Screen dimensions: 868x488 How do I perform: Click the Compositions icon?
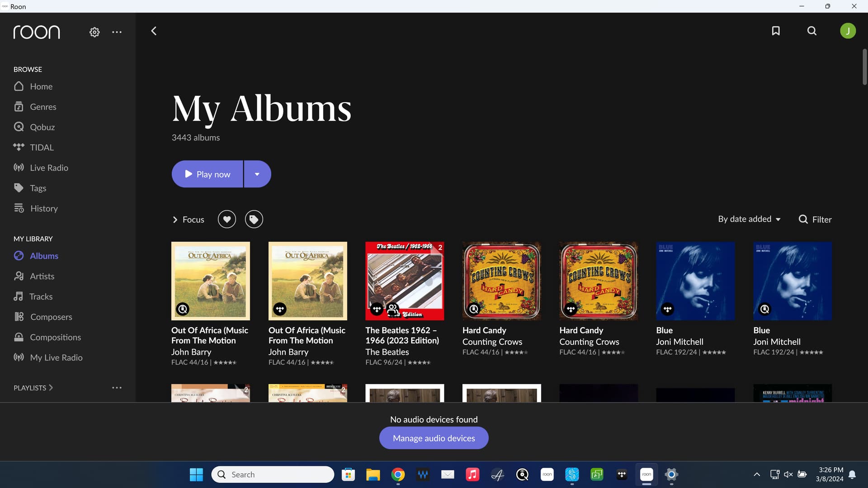point(19,337)
